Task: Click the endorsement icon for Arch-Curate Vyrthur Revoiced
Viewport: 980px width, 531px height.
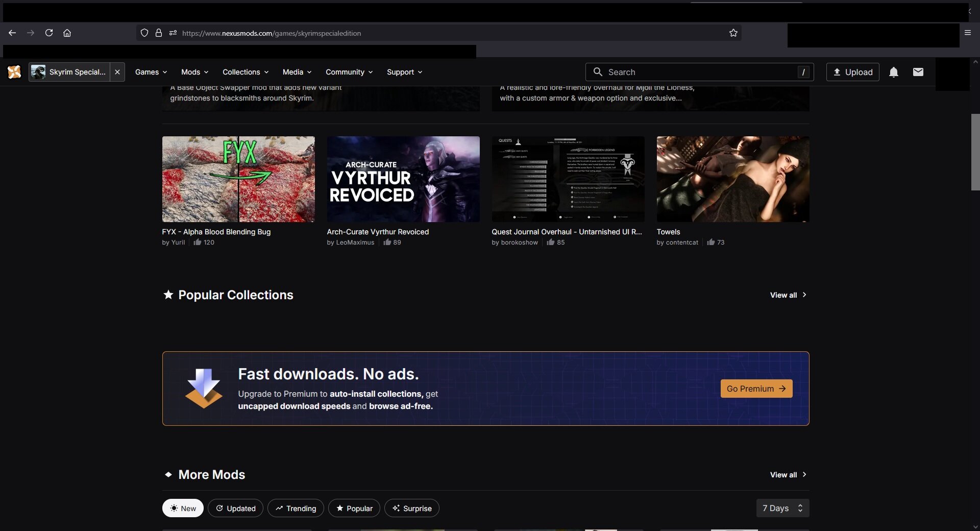Action: [387, 242]
